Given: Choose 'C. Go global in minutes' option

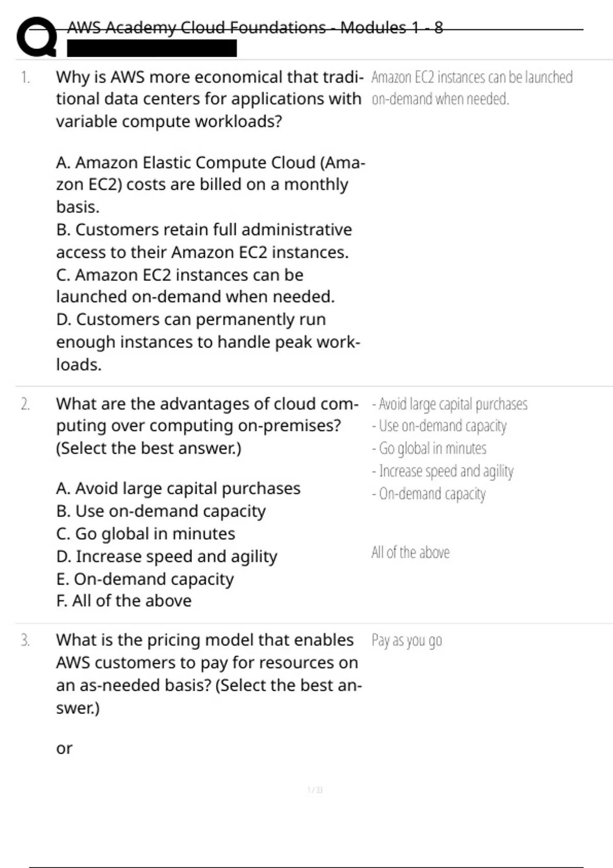Looking at the screenshot, I should pos(146,534).
